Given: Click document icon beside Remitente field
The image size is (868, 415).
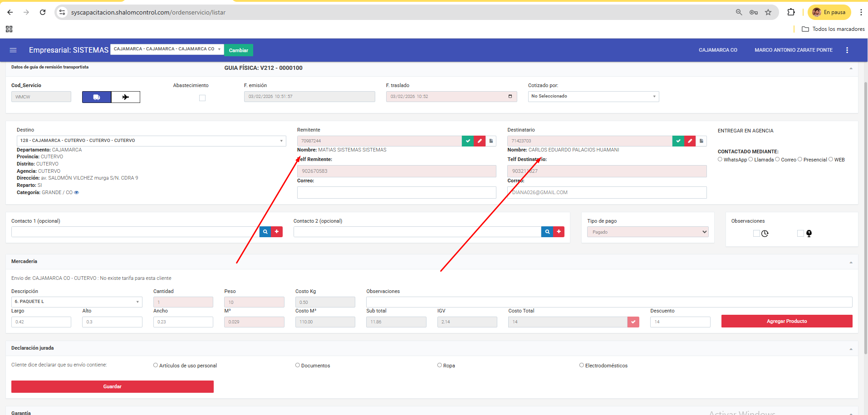Looking at the screenshot, I should click(491, 141).
